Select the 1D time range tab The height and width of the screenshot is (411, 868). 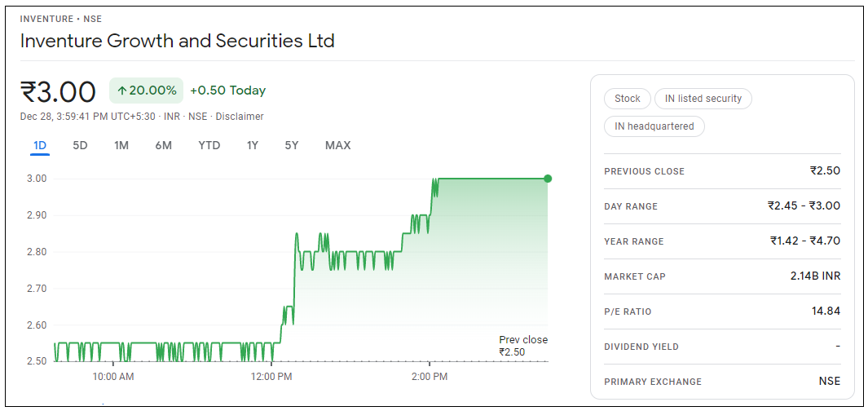click(x=40, y=146)
